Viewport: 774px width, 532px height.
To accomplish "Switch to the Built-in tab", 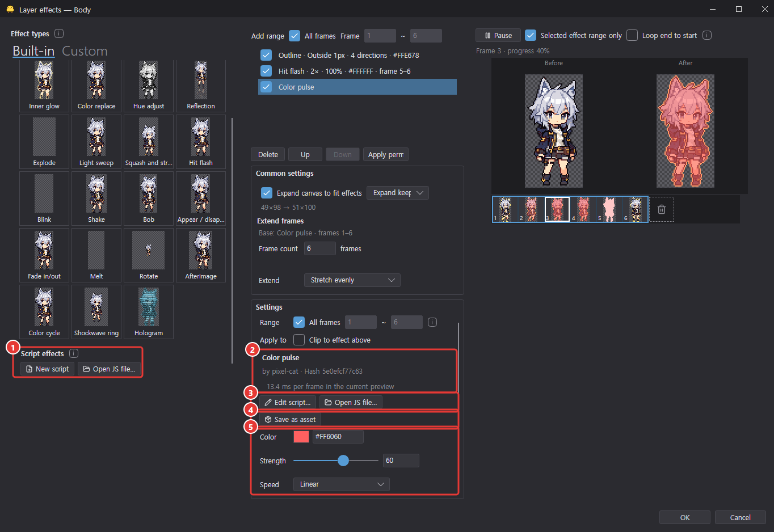I will pyautogui.click(x=33, y=51).
